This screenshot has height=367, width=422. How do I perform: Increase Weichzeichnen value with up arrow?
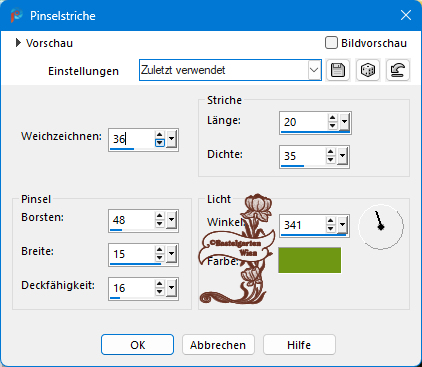(x=160, y=135)
